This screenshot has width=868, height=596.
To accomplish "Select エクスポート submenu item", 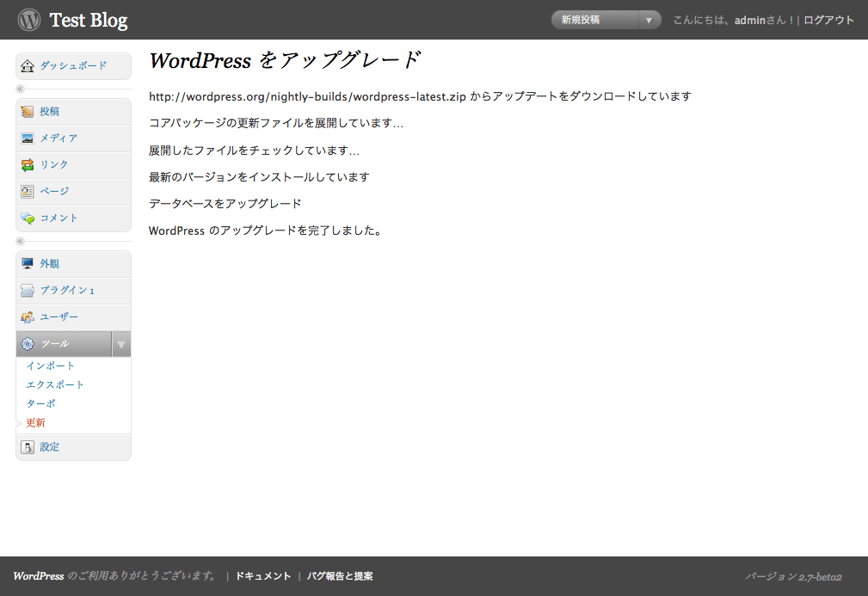I will (55, 384).
